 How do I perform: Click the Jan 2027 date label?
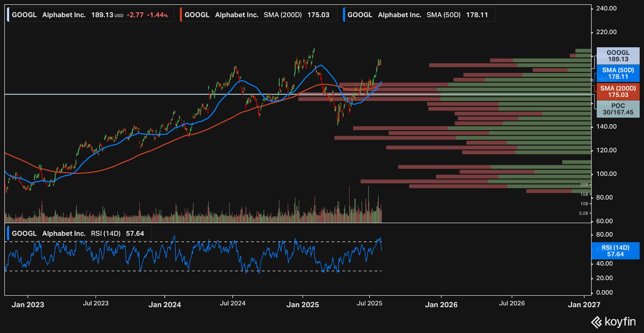pyautogui.click(x=584, y=305)
